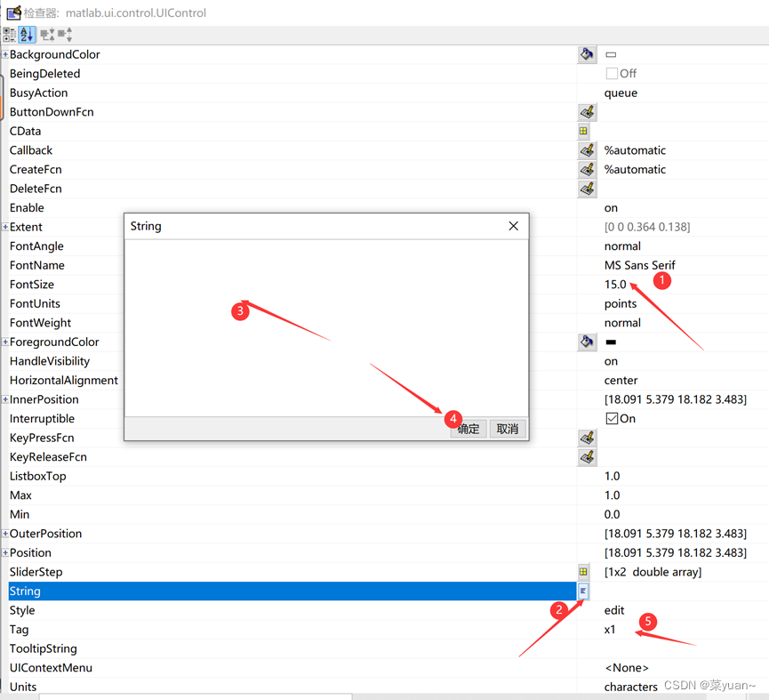Select the BeingDeleted property name
Image resolution: width=769 pixels, height=700 pixels.
pyautogui.click(x=45, y=74)
